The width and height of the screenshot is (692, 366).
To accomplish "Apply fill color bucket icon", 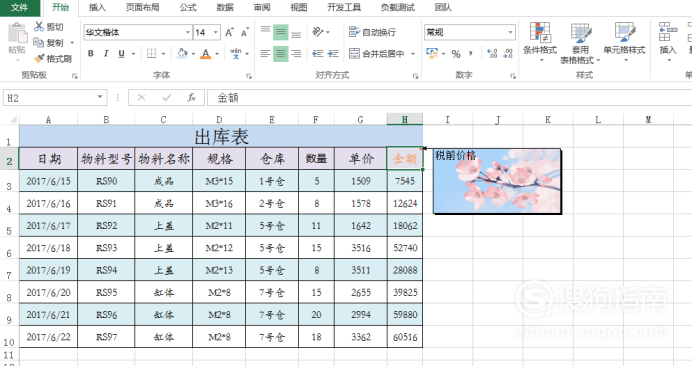I will click(182, 53).
